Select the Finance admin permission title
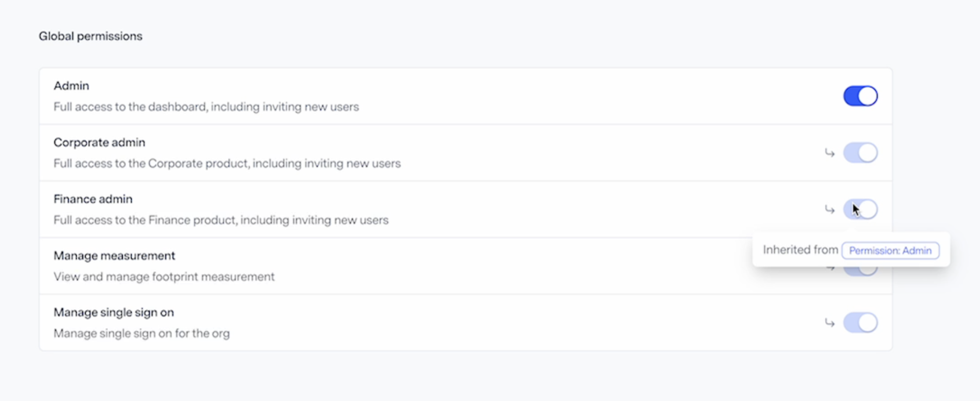This screenshot has width=980, height=401. [x=93, y=199]
